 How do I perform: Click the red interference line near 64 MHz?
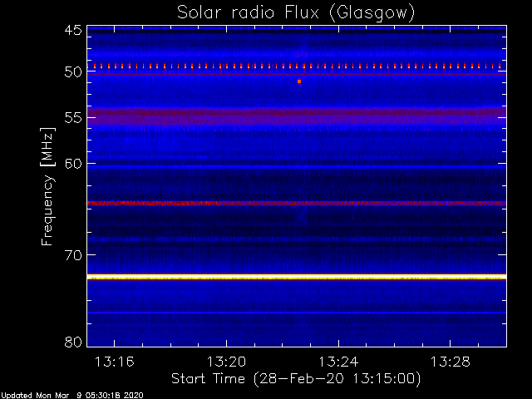(297, 203)
